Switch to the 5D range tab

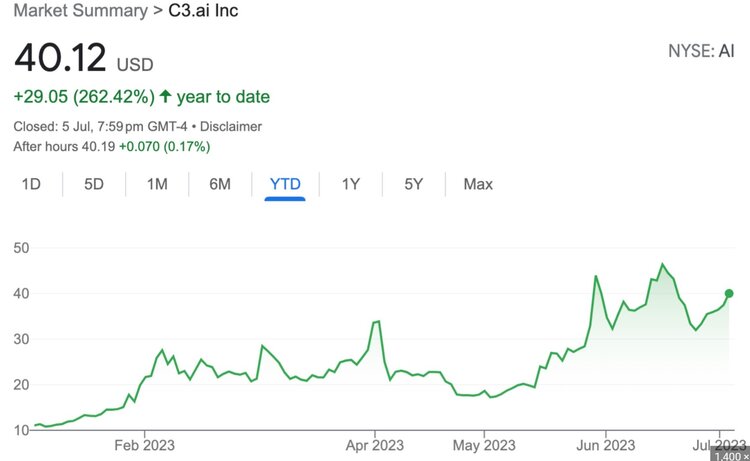pos(94,184)
